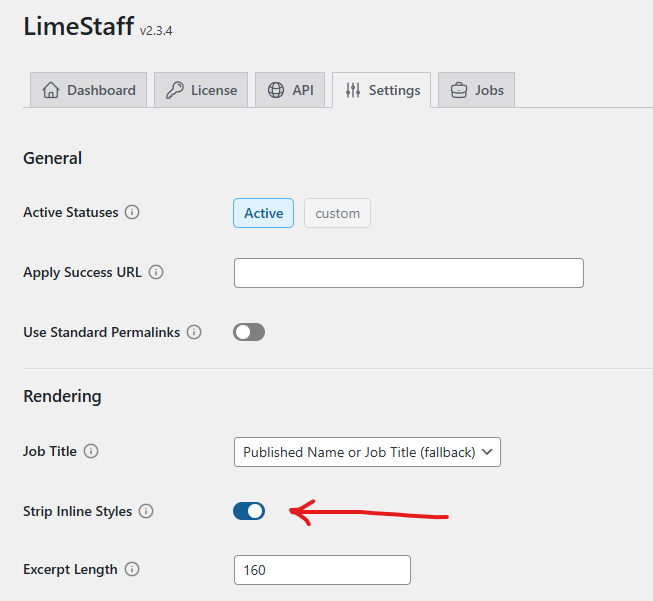The image size is (653, 601).
Task: Select the Active status option
Action: [263, 213]
